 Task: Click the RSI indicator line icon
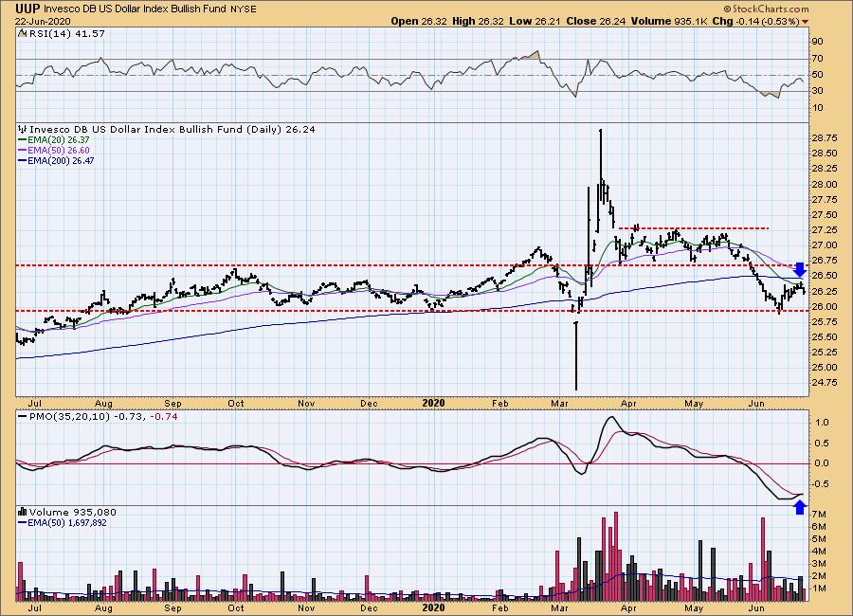tap(22, 33)
